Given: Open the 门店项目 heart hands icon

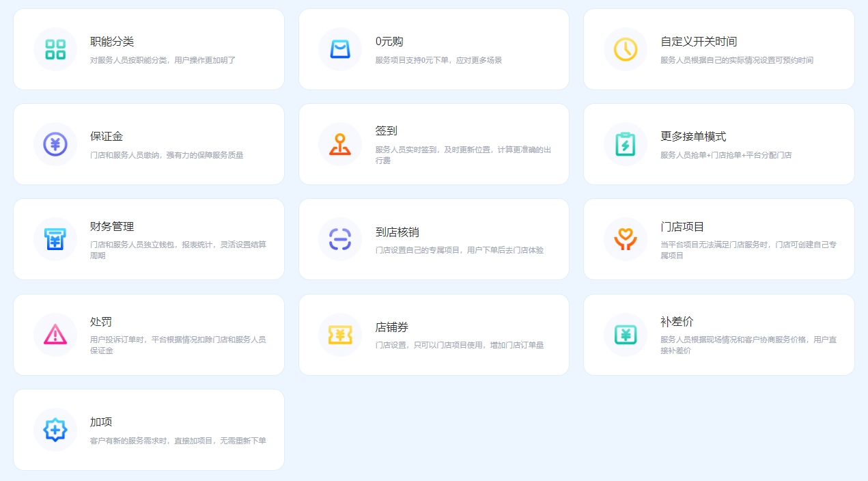Looking at the screenshot, I should (625, 239).
